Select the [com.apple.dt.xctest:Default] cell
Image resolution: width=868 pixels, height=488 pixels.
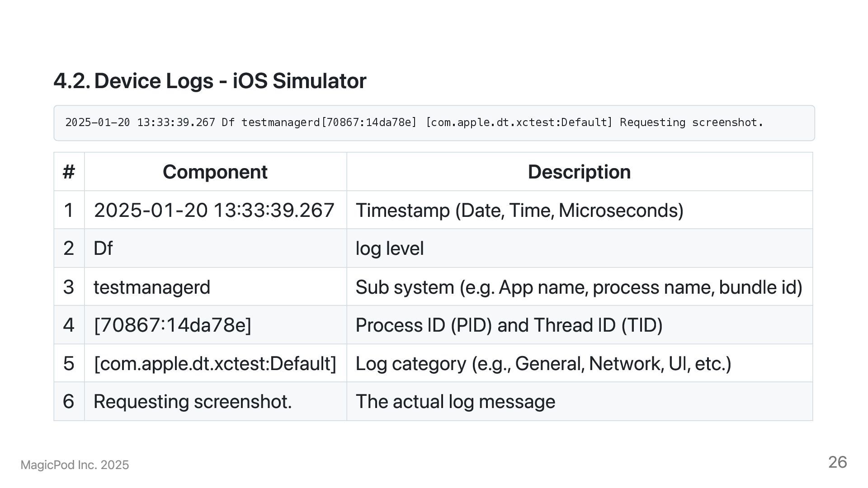(215, 364)
